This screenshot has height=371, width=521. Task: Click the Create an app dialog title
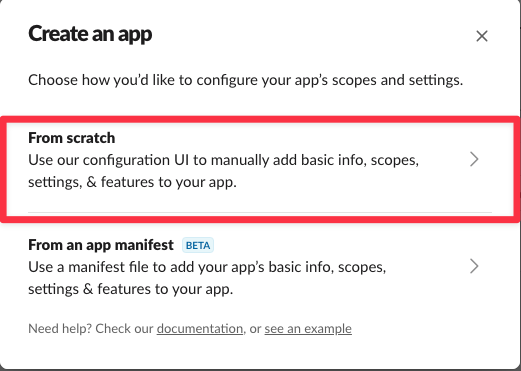(90, 34)
